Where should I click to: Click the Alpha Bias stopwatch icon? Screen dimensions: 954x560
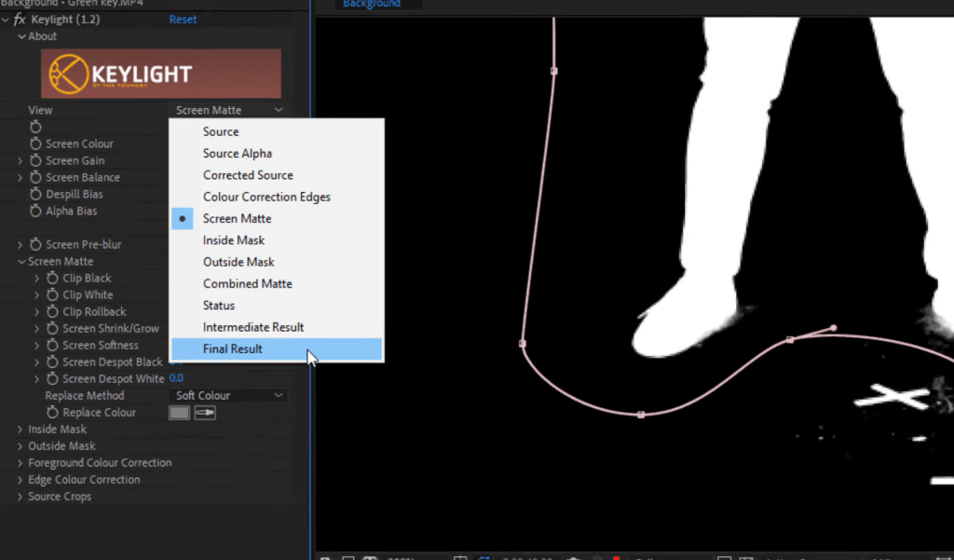pyautogui.click(x=35, y=211)
